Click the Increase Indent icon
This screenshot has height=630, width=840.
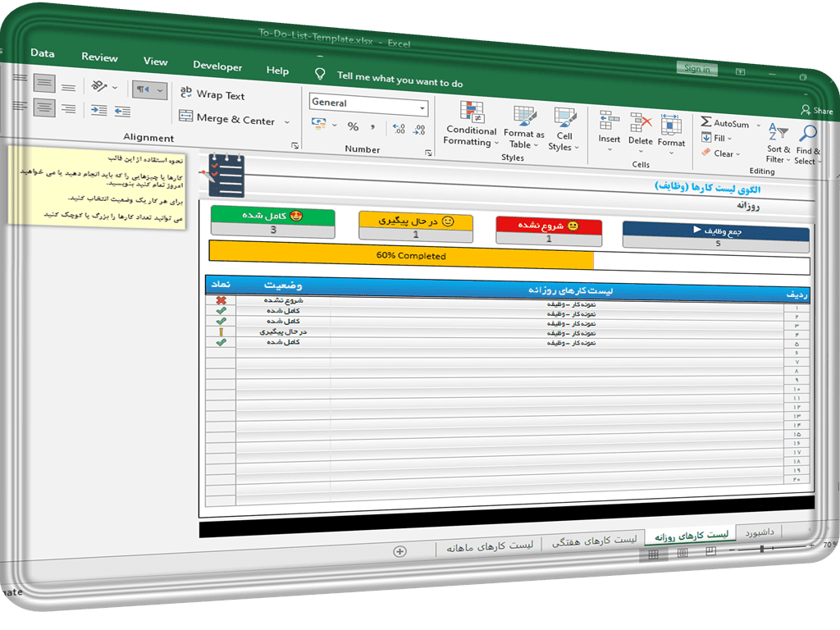point(122,112)
